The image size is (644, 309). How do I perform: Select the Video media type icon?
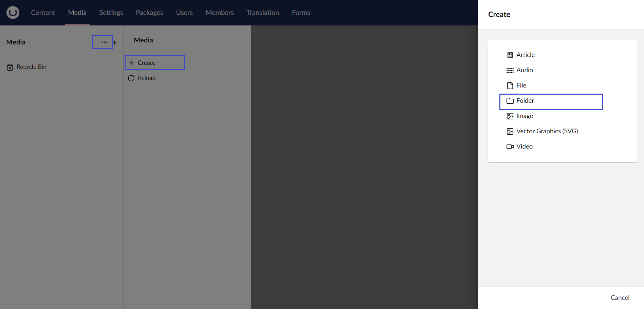tap(510, 146)
